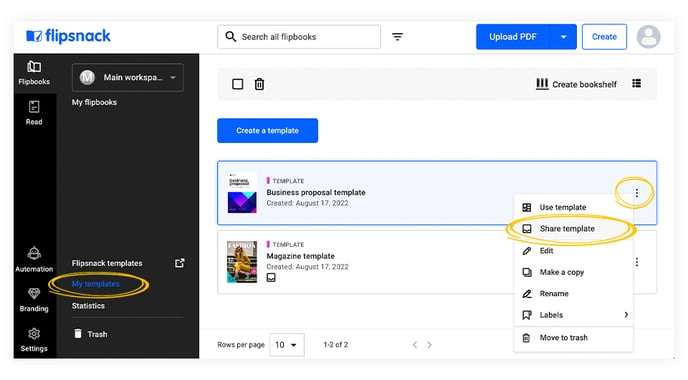The image size is (688, 380).
Task: Open Flipsnack templates link
Action: coord(107,263)
